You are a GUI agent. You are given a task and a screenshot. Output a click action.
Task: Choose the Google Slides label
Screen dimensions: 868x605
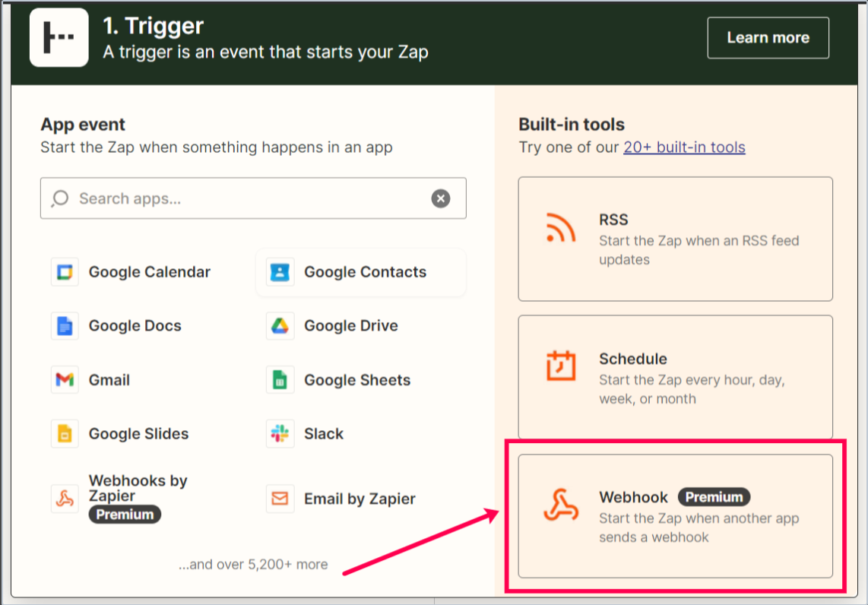click(x=139, y=433)
